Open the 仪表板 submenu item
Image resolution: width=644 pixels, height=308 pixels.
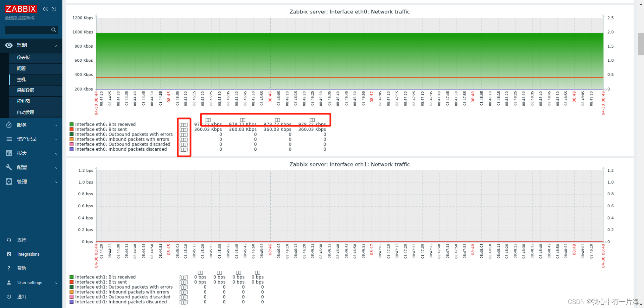click(23, 57)
